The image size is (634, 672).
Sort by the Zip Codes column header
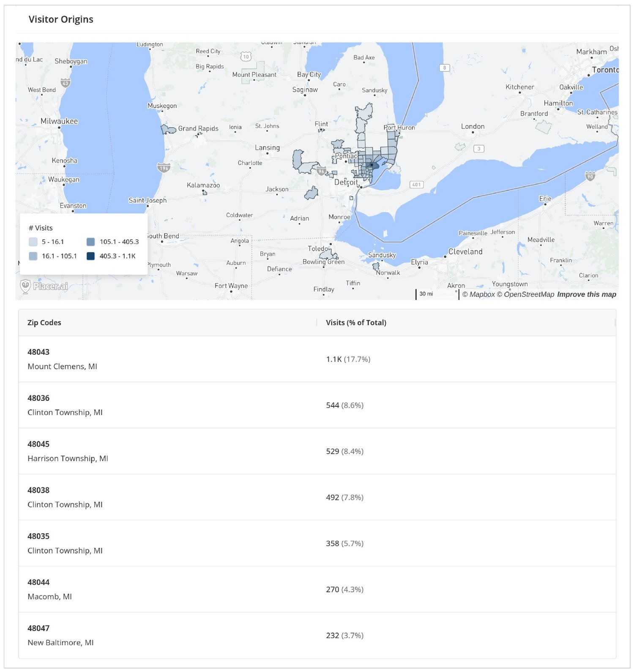(x=44, y=323)
